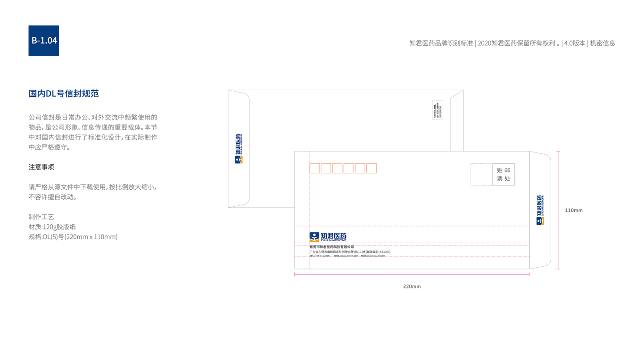Click the Mail address on the envelope

point(373,256)
